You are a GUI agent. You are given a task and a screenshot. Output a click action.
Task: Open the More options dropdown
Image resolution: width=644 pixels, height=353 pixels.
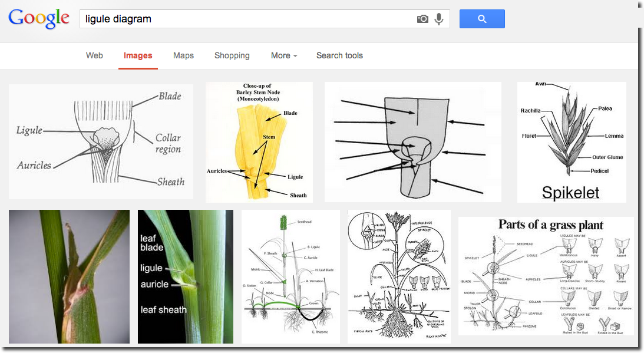click(283, 55)
